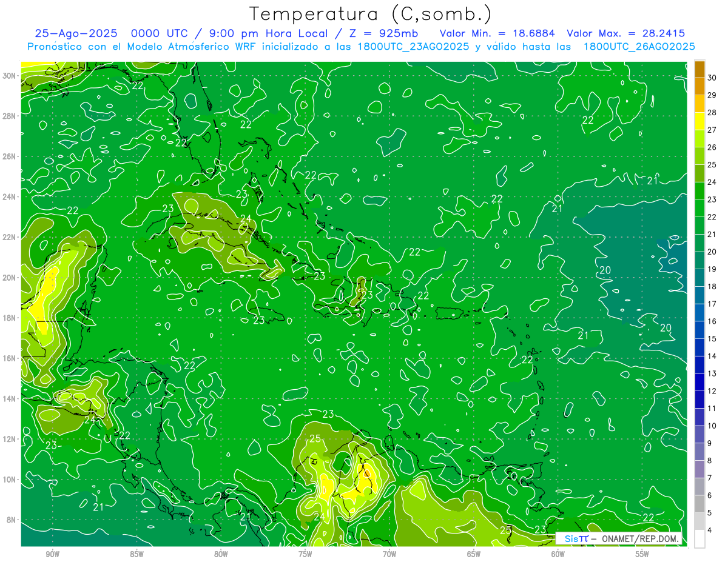Click the '26N' latitude axis label
Screen dimensions: 728x562
click(9, 156)
